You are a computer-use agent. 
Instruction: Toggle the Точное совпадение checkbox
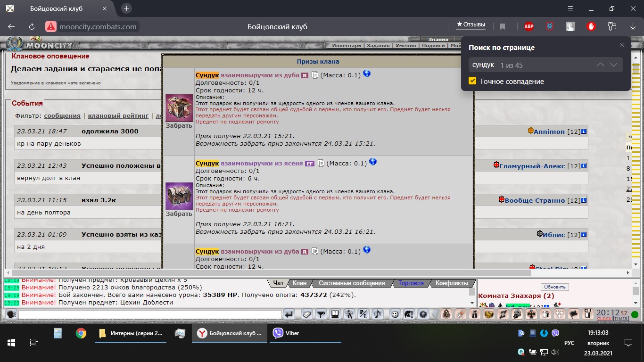(472, 81)
